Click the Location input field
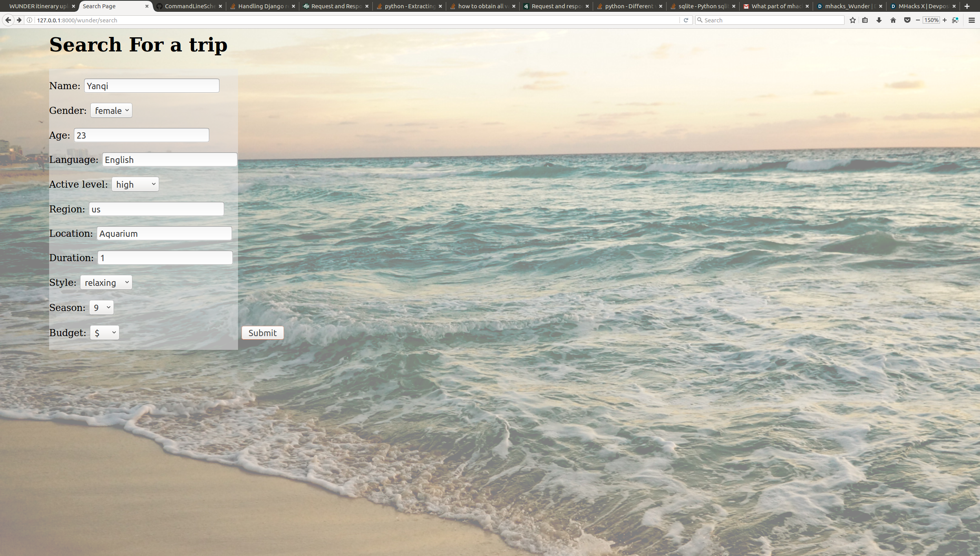980x556 pixels. [x=164, y=234]
